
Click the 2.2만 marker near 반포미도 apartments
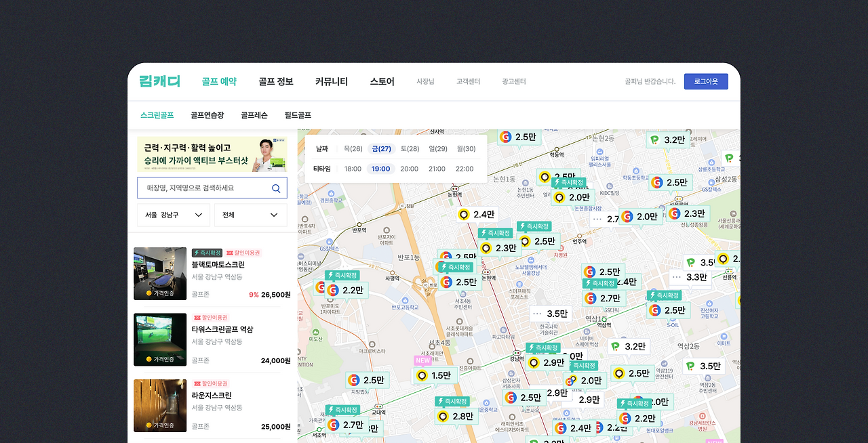tap(346, 290)
